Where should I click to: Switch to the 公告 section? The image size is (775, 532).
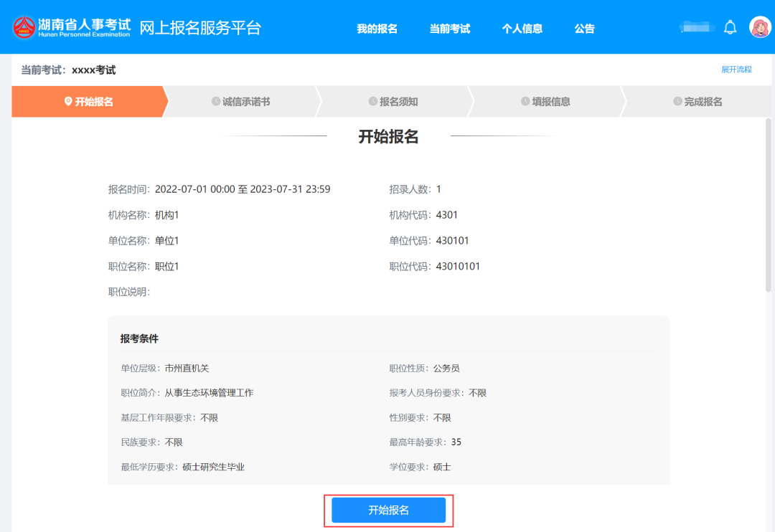(x=584, y=29)
